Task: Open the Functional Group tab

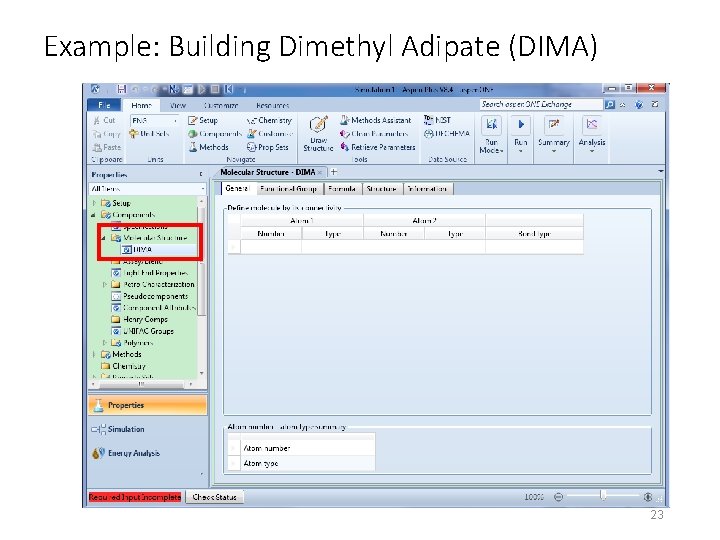Action: click(288, 189)
